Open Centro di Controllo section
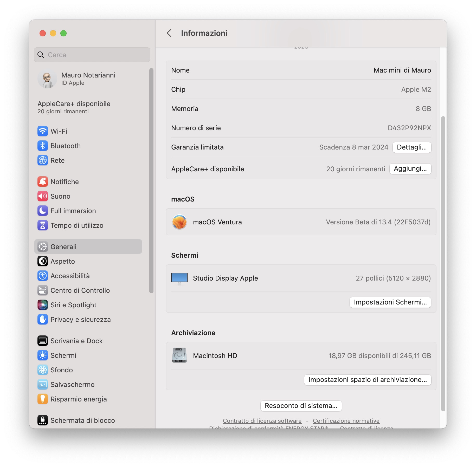The height and width of the screenshot is (467, 476). [88, 290]
